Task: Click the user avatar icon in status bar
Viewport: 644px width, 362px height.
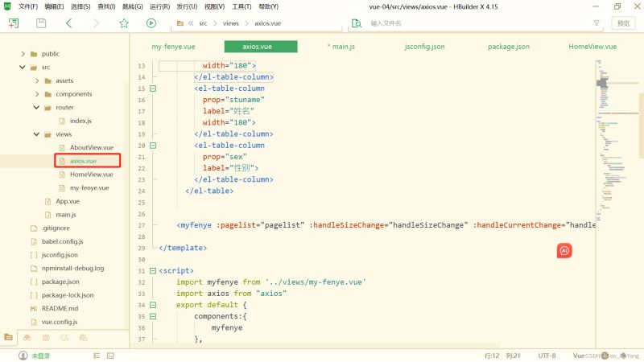Action: coord(23,356)
